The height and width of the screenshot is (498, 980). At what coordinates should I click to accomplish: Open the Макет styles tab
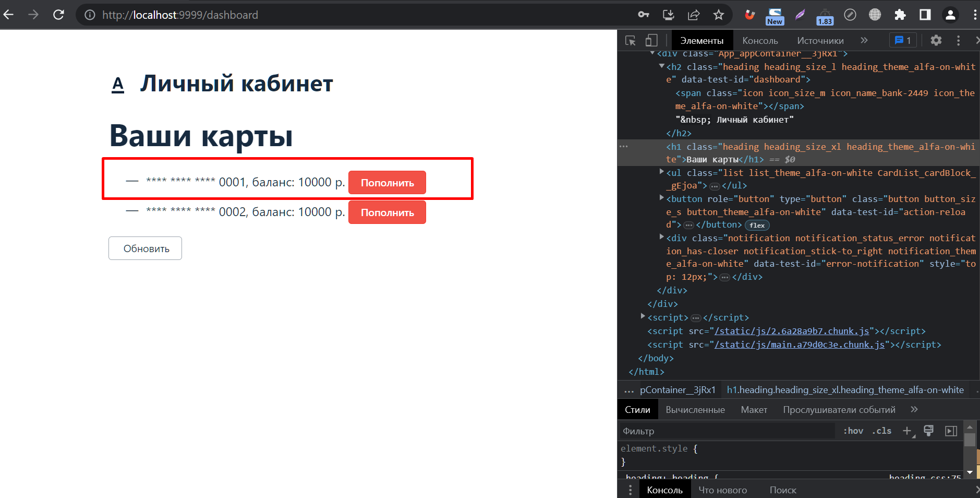click(x=753, y=409)
